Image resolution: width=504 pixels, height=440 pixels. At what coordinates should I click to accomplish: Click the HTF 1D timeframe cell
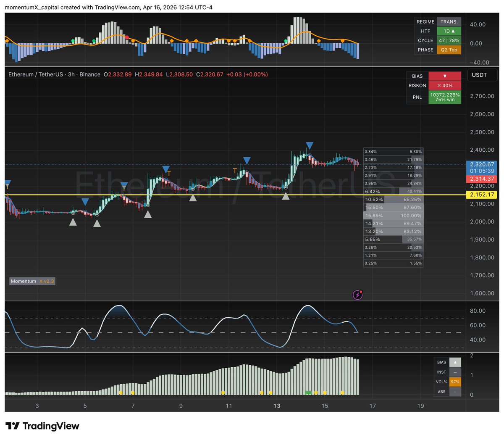(449, 31)
